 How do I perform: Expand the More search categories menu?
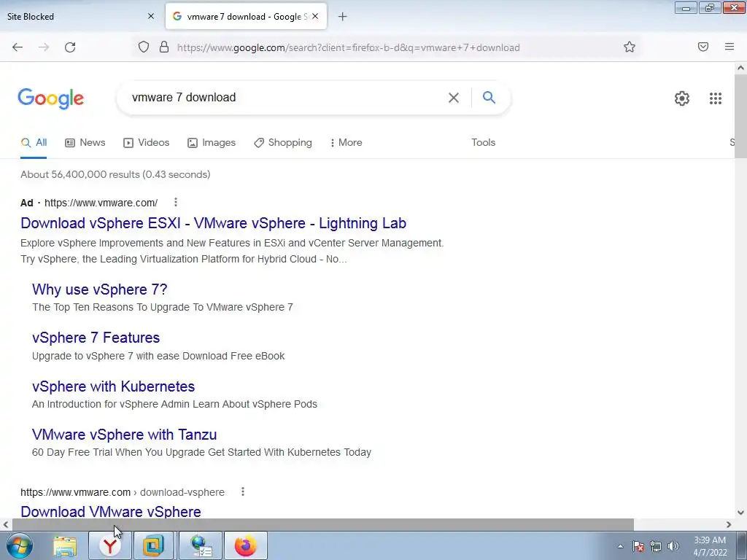coord(346,142)
